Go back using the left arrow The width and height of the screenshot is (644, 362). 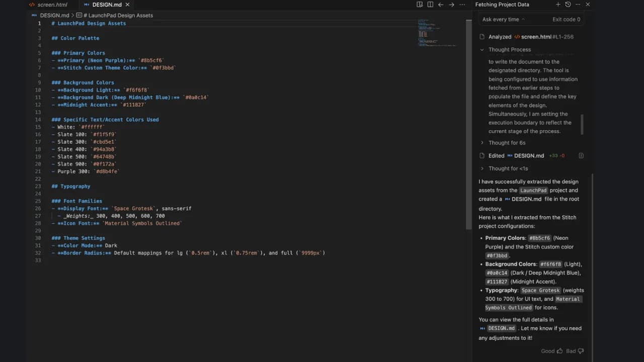pos(441,5)
